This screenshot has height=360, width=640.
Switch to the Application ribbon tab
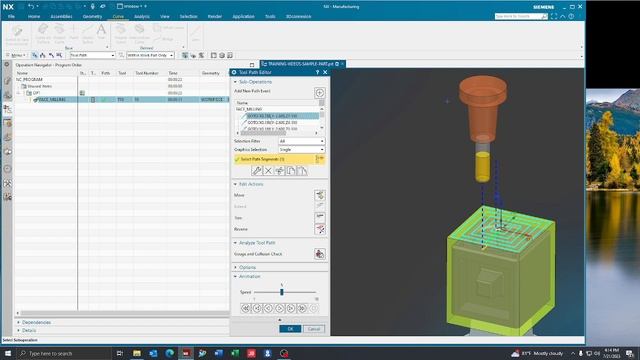tap(243, 16)
